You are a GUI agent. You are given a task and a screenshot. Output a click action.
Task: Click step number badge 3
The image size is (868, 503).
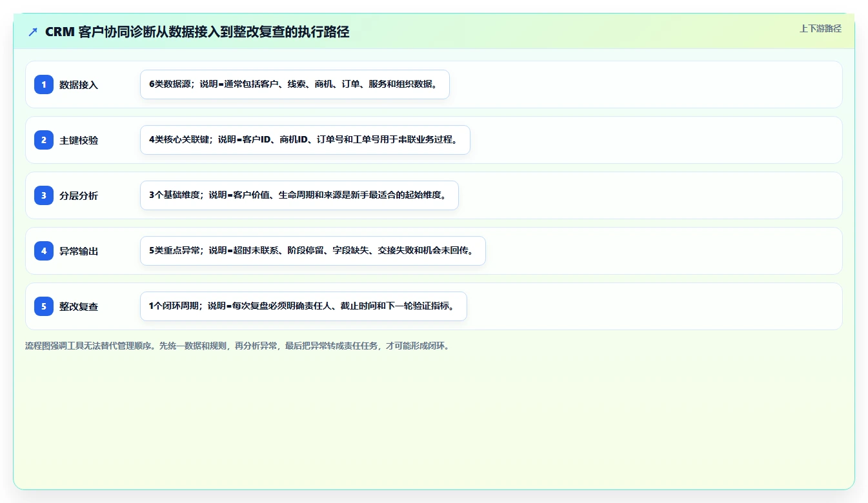44,195
